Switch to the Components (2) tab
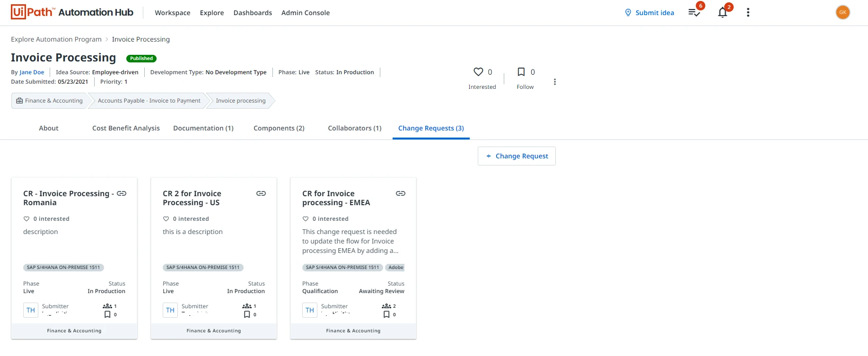The height and width of the screenshot is (356, 868). coord(279,128)
